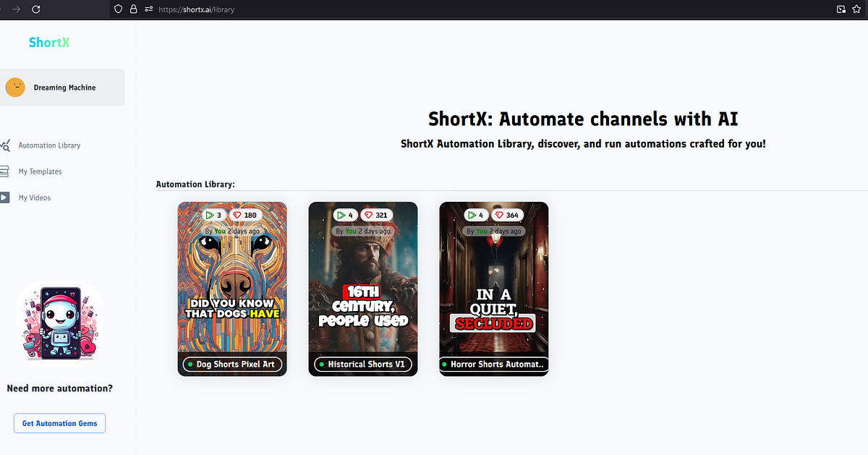
Task: Open the Automation Library from the sidebar
Action: (51, 145)
